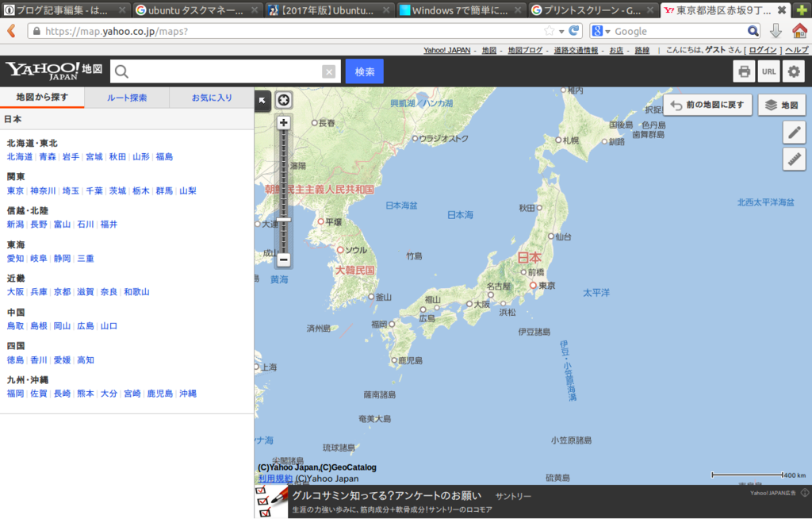The image size is (812, 519).
Task: Click inside the map search input field
Action: pos(222,71)
